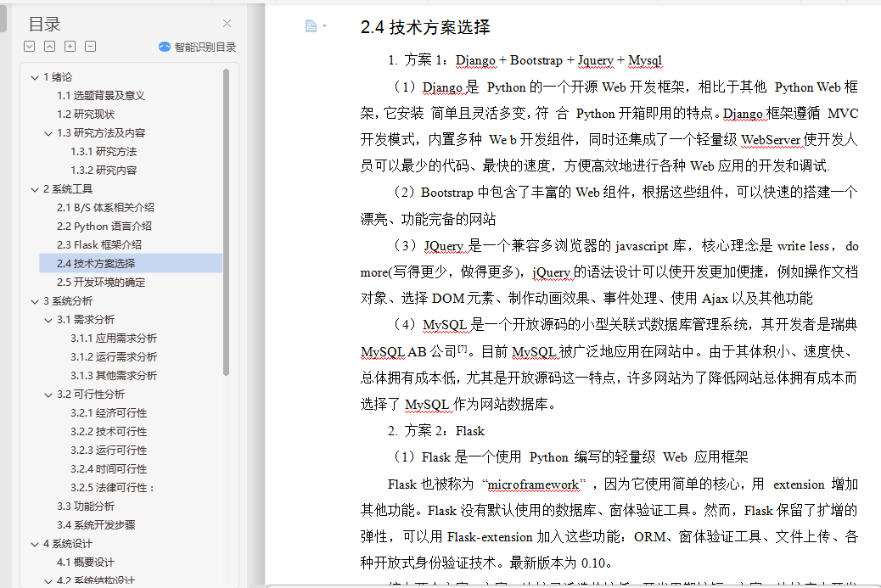
Task: Click the expand-all-levels icon in 目录 toolbar
Action: [30, 47]
